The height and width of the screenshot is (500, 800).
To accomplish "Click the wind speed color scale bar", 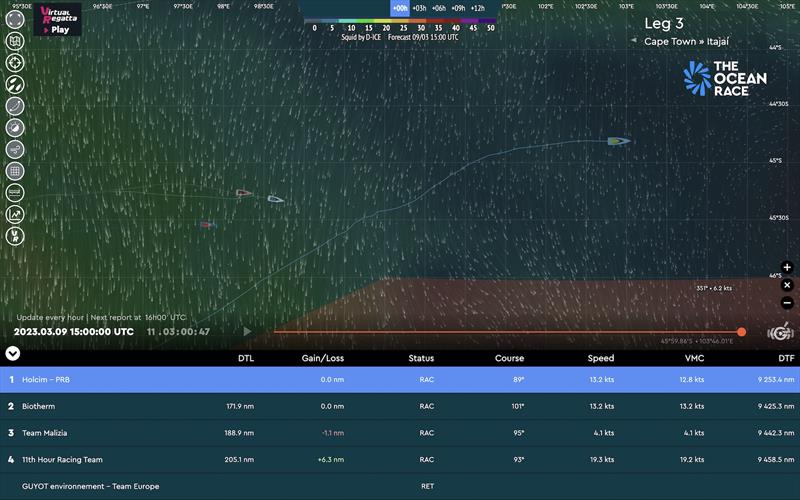I will pos(400,22).
